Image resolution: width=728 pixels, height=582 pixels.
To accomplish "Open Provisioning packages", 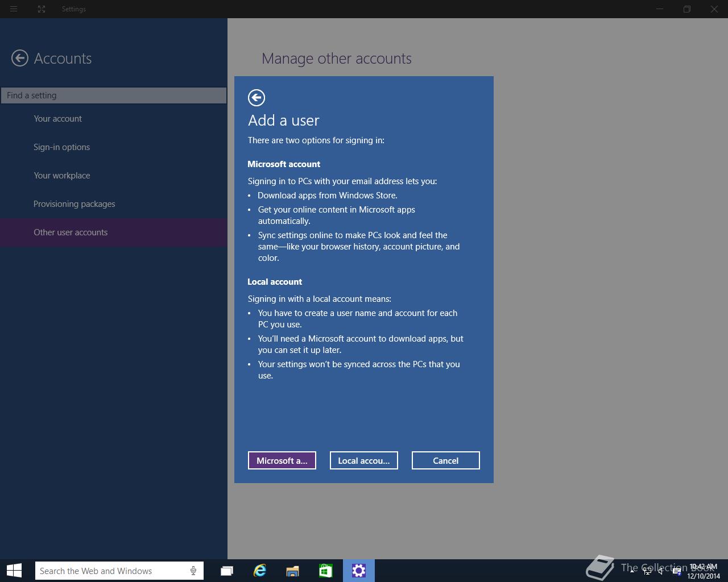I will click(x=114, y=204).
